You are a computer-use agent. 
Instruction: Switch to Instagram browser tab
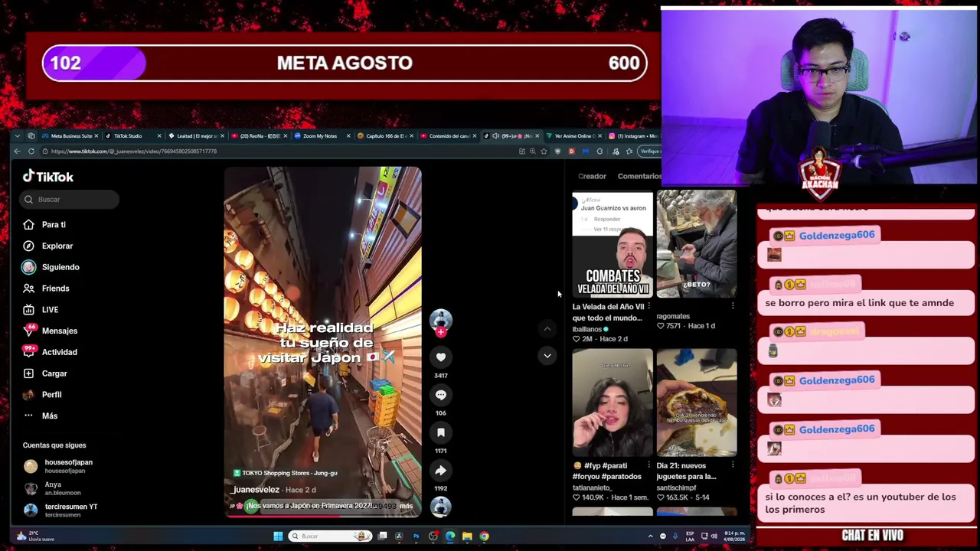(632, 136)
